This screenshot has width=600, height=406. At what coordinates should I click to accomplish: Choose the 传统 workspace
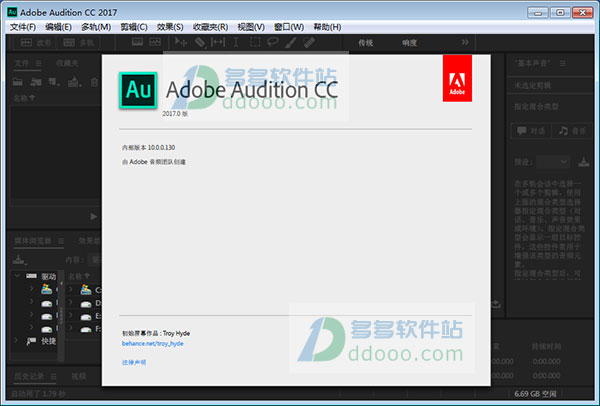(x=365, y=43)
